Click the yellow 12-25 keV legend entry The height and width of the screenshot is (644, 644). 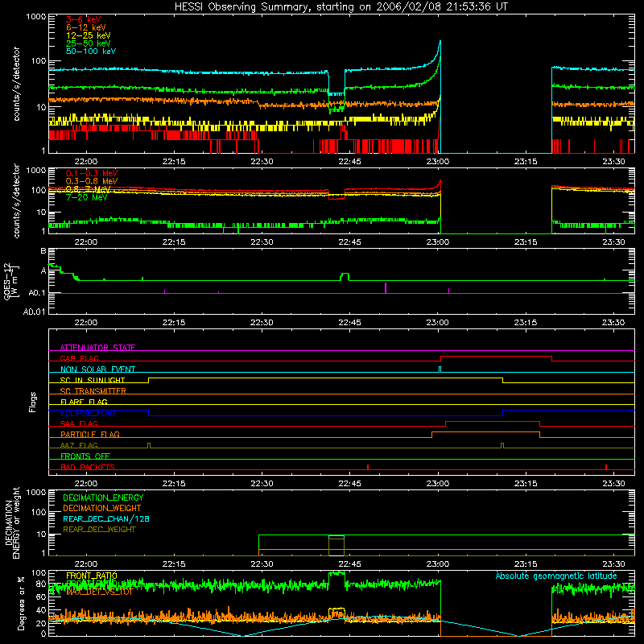[x=89, y=35]
